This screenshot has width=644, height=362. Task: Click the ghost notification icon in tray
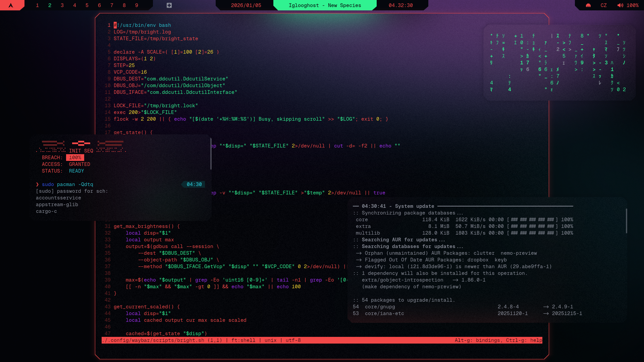pos(588,5)
